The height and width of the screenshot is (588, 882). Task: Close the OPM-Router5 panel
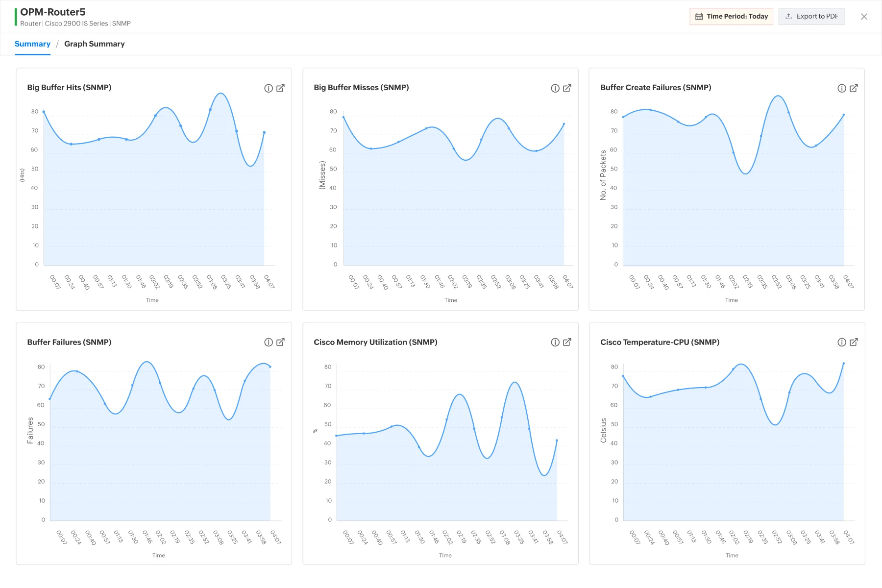864,17
